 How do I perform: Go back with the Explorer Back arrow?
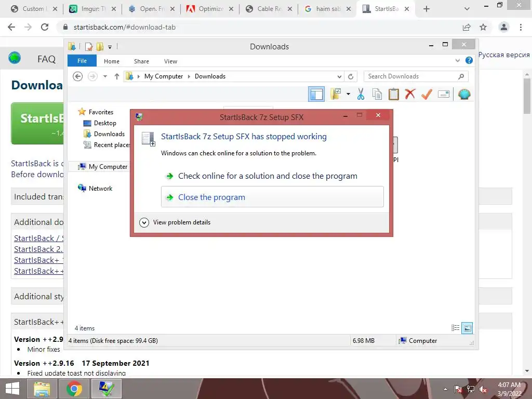coord(78,76)
